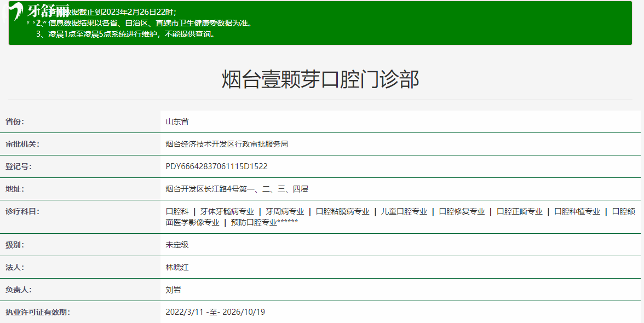This screenshot has height=323, width=644.
Task: Click the system maintenance notice line
Action: tap(126, 34)
